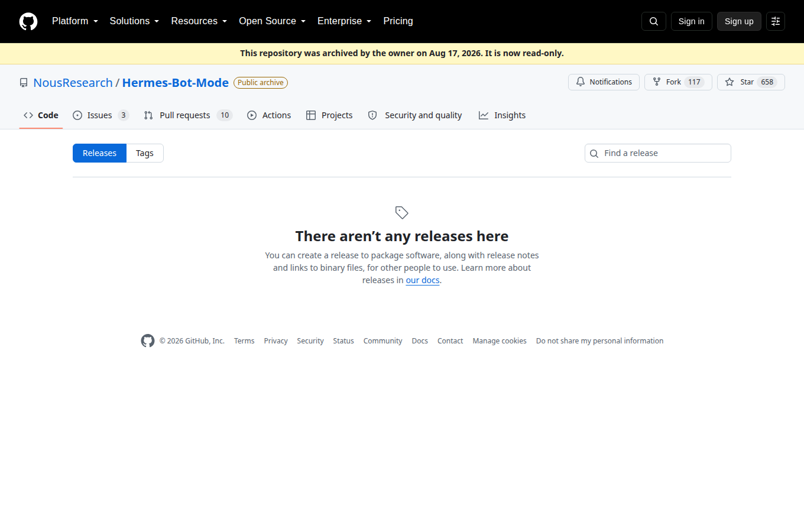The width and height of the screenshot is (804, 532).
Task: Open the GitHub homepage logo
Action: [28, 21]
